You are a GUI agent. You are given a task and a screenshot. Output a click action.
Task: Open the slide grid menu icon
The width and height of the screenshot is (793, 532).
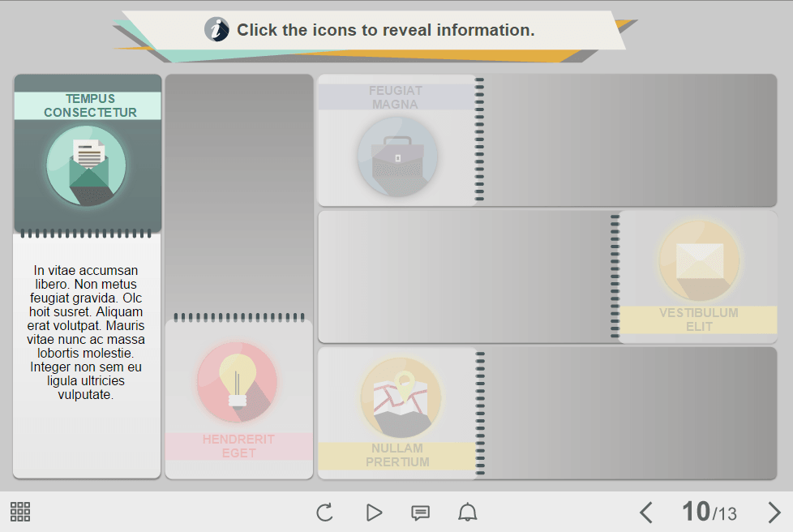[20, 512]
